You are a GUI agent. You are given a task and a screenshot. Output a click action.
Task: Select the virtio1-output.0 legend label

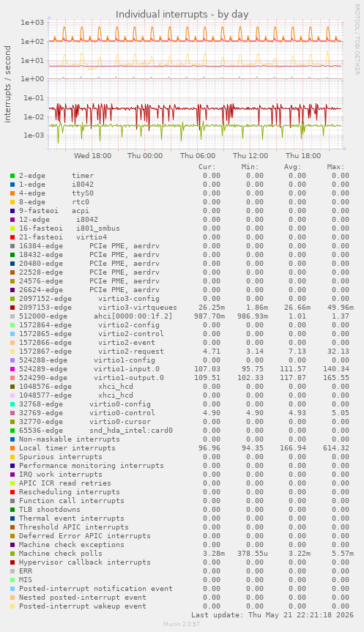coord(129,378)
